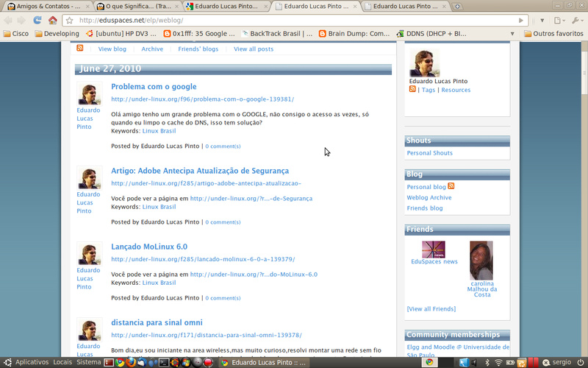
Task: Switch to the O que Significa tab
Action: [137, 7]
